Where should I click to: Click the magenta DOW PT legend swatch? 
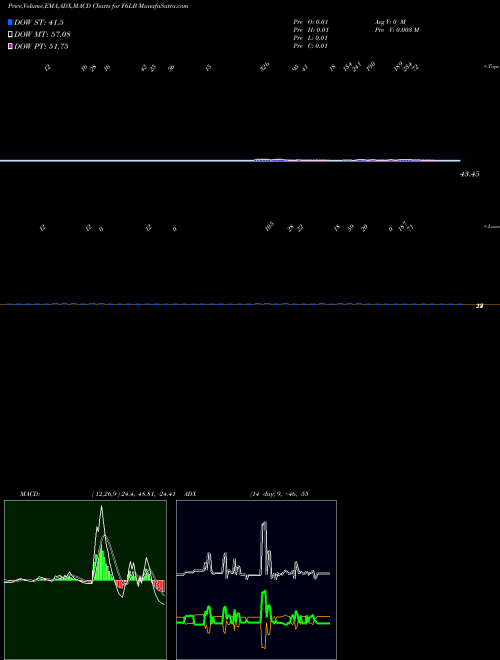[x=10, y=47]
